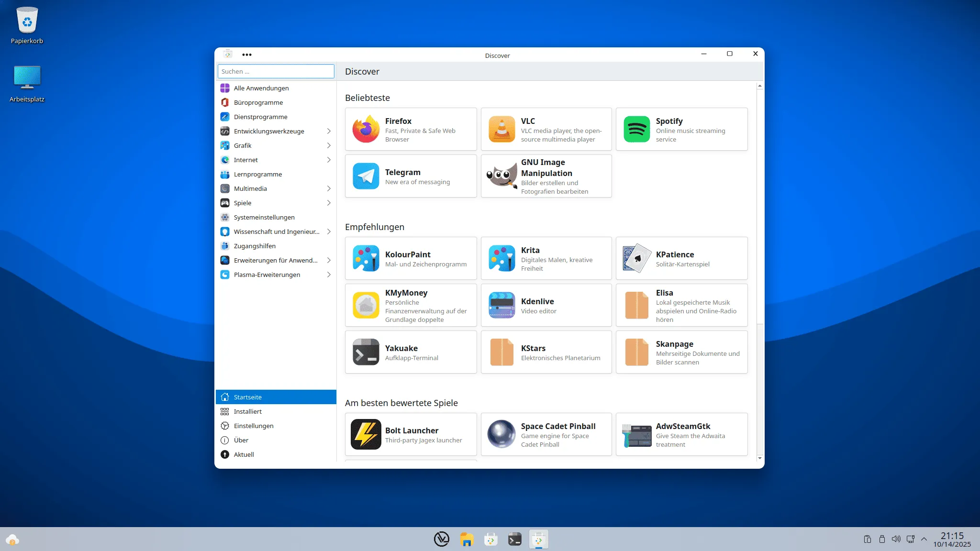Click the Zugangshilfen category icon
This screenshot has width=980, height=551.
pyautogui.click(x=224, y=245)
